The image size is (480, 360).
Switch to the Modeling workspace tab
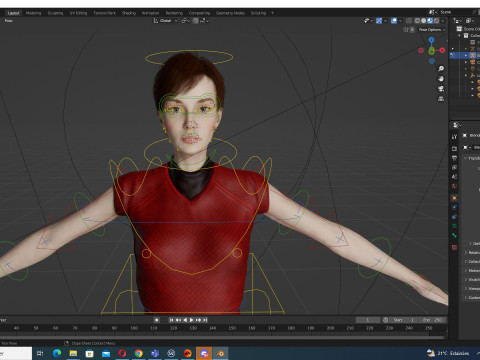point(33,13)
